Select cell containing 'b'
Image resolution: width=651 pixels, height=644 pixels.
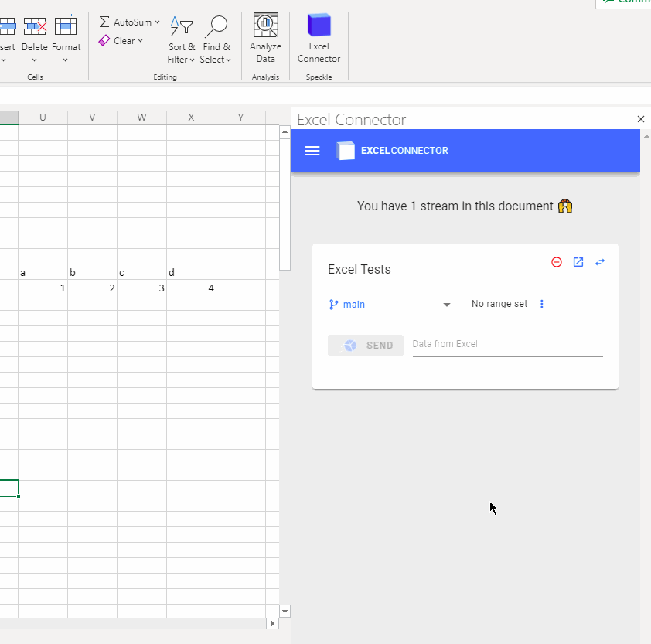[x=92, y=272]
